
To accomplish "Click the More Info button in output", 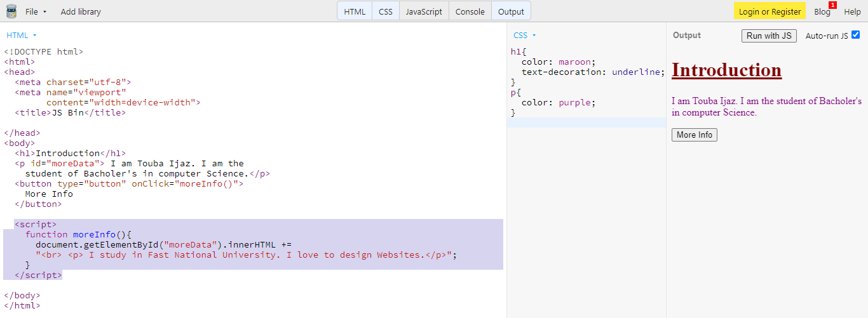I will [695, 135].
